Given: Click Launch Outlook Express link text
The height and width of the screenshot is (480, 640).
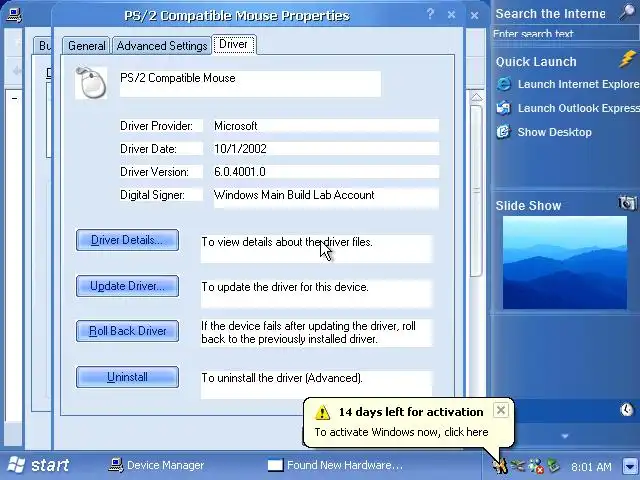Looking at the screenshot, I should (578, 108).
